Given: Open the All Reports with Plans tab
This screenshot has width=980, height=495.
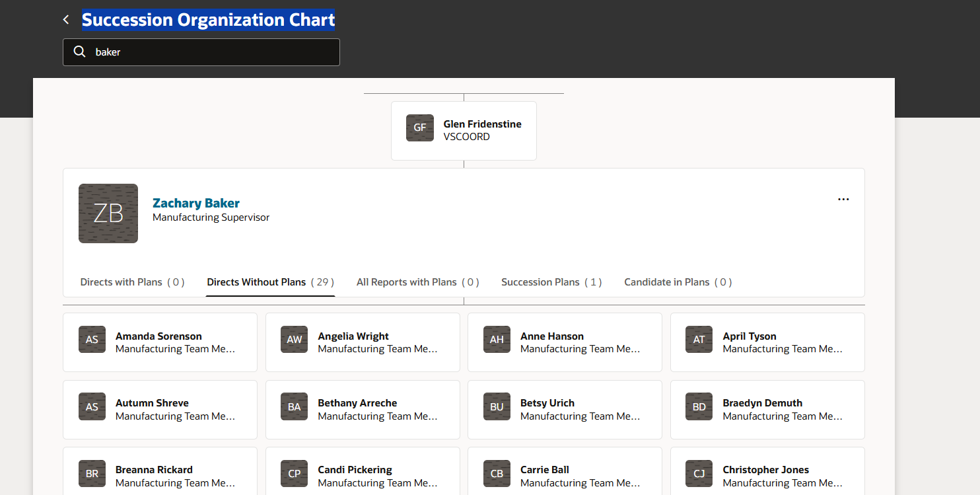Looking at the screenshot, I should pyautogui.click(x=418, y=282).
